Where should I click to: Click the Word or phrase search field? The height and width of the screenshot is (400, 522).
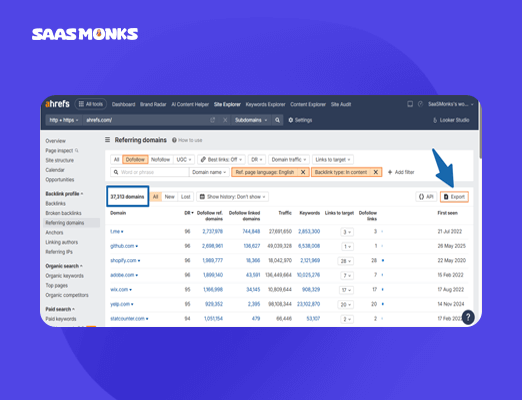150,172
